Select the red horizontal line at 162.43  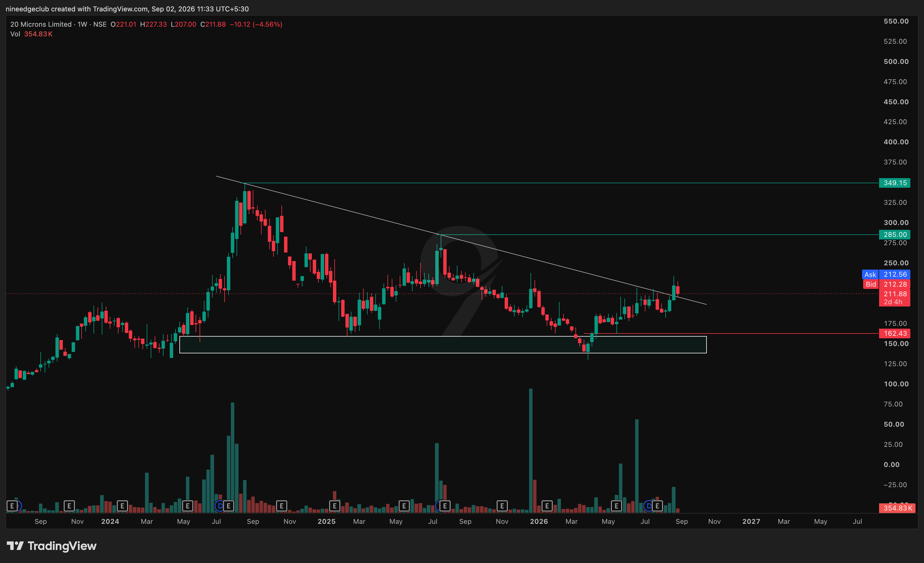tap(731, 333)
